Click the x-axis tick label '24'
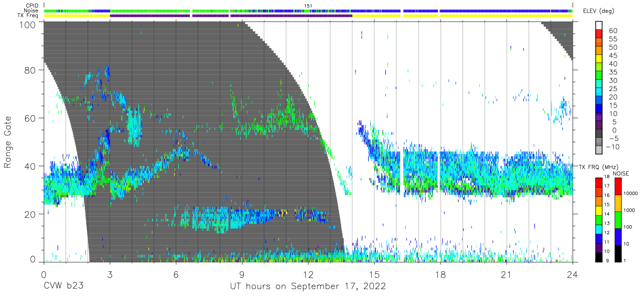 573,274
